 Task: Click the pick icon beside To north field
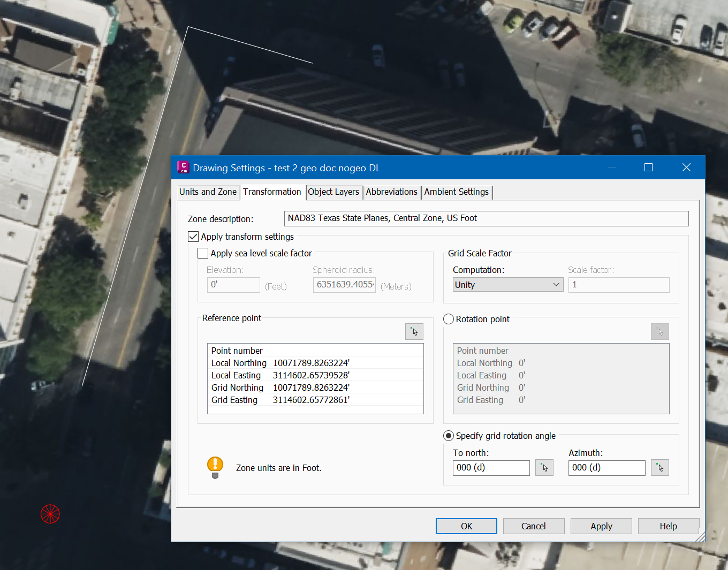(544, 467)
